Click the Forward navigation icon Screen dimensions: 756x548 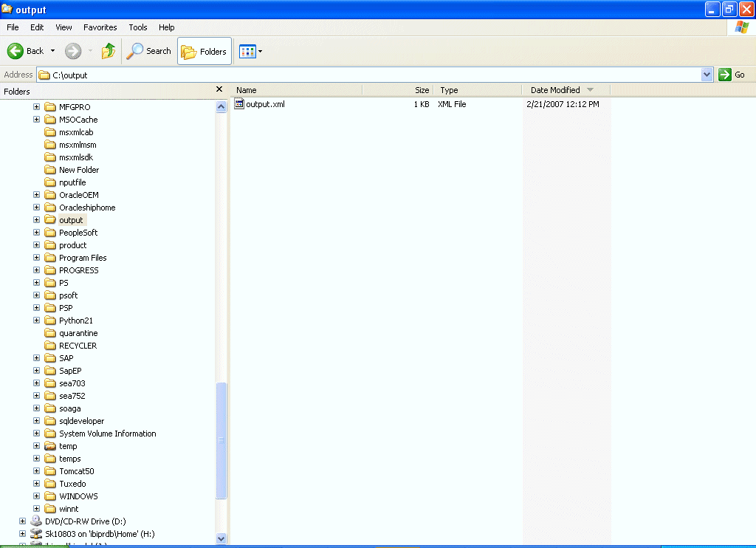point(72,51)
